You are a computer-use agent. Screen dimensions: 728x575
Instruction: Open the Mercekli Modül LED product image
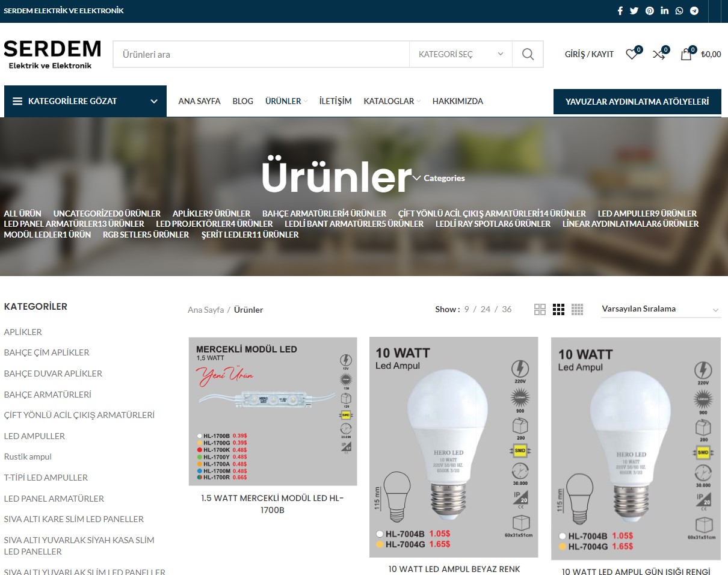pos(273,411)
